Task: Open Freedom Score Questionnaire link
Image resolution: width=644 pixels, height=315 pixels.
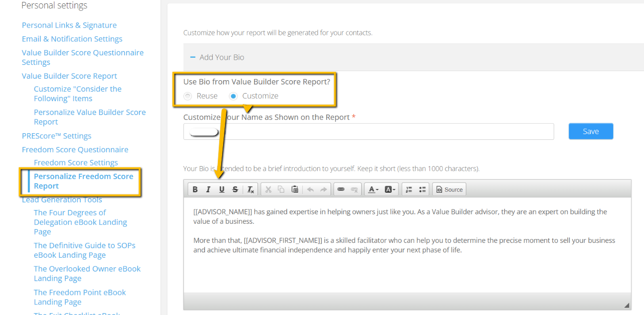Action: (x=75, y=150)
